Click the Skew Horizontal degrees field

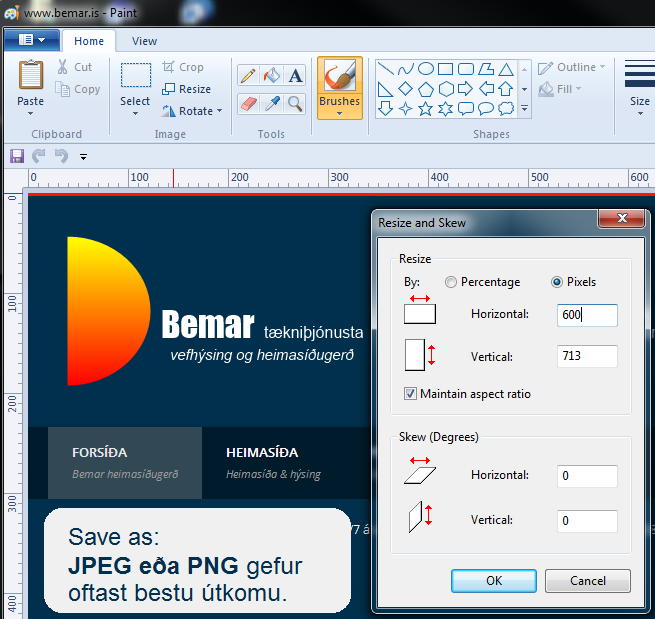point(587,476)
